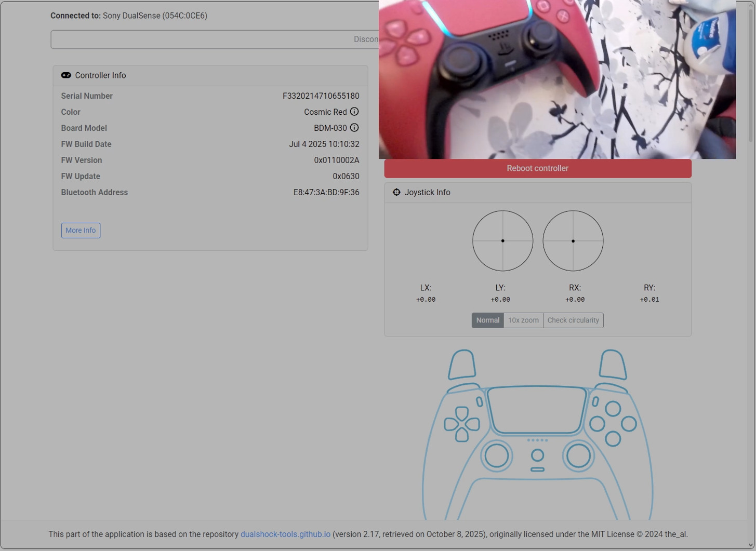This screenshot has height=551, width=756.
Task: Click the left stick on the controller diagram
Action: coord(497,455)
